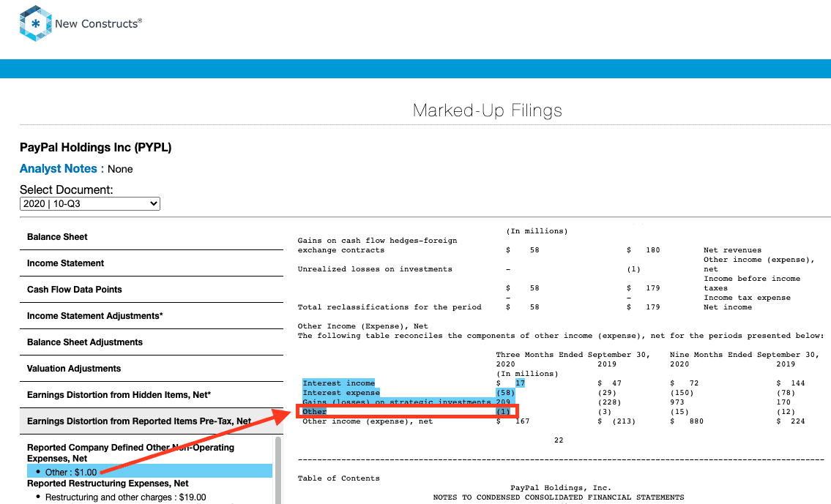The width and height of the screenshot is (831, 504).
Task: Click the highlighted (58) interest expense value
Action: 505,393
